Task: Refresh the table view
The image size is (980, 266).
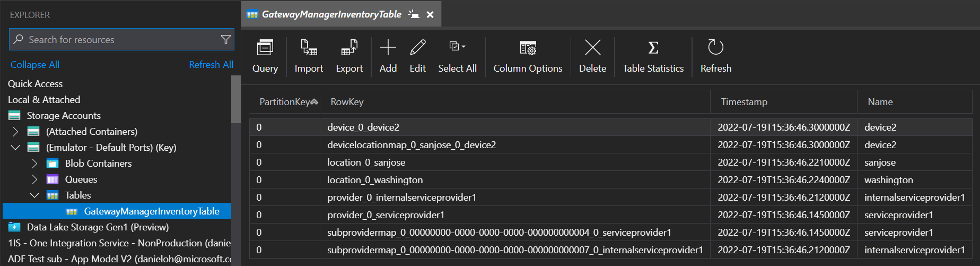Action: (x=716, y=57)
